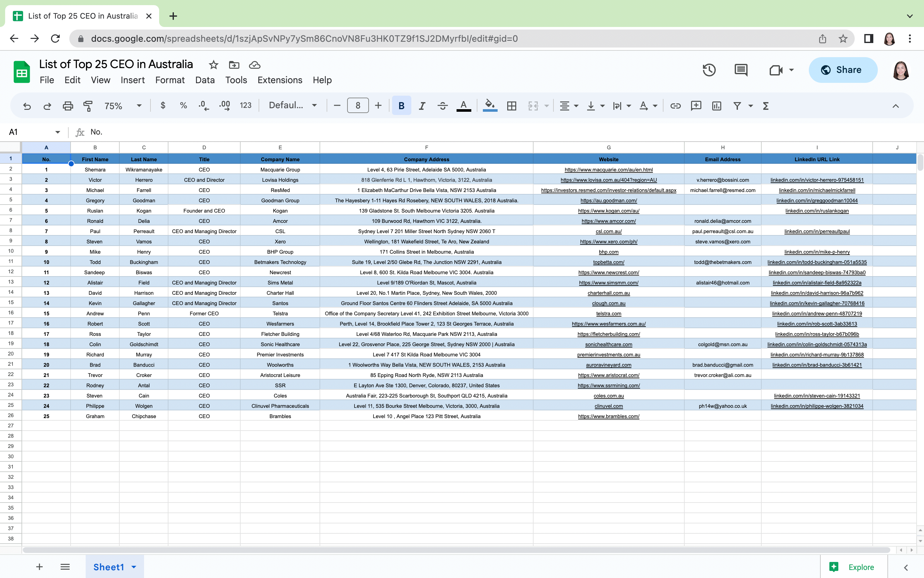
Task: Insert comment using toolbar icon
Action: pyautogui.click(x=696, y=106)
